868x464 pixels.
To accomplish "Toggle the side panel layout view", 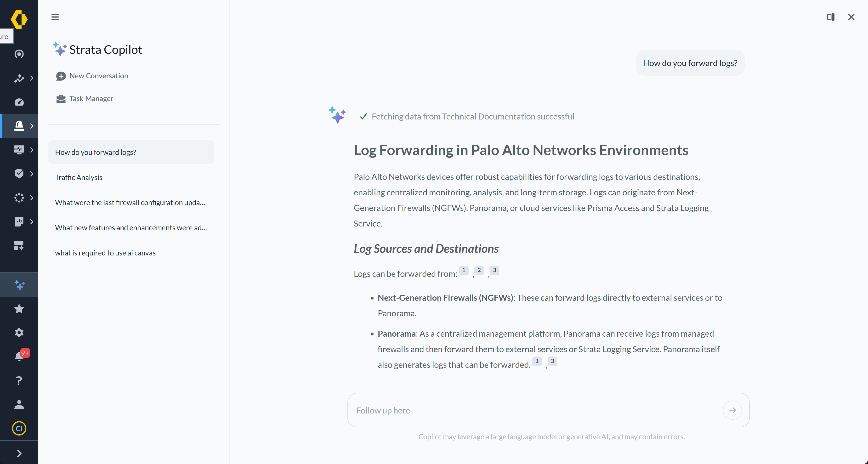I will click(831, 17).
